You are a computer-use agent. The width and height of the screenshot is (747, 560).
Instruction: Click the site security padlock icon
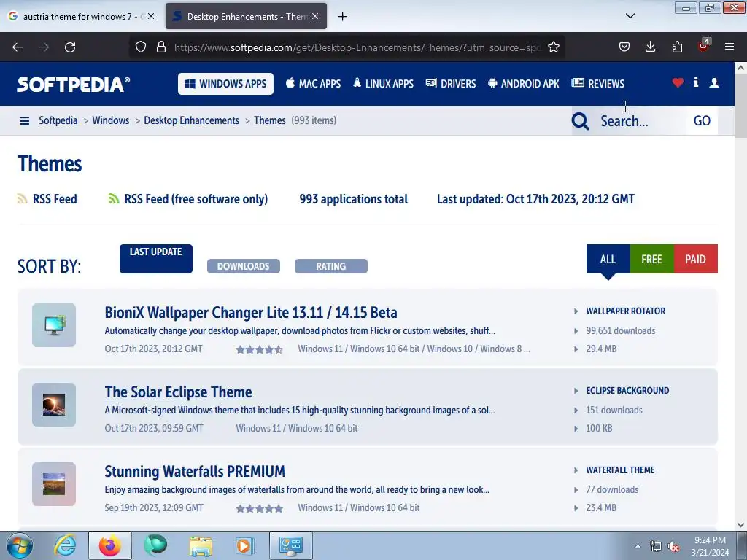coord(161,47)
